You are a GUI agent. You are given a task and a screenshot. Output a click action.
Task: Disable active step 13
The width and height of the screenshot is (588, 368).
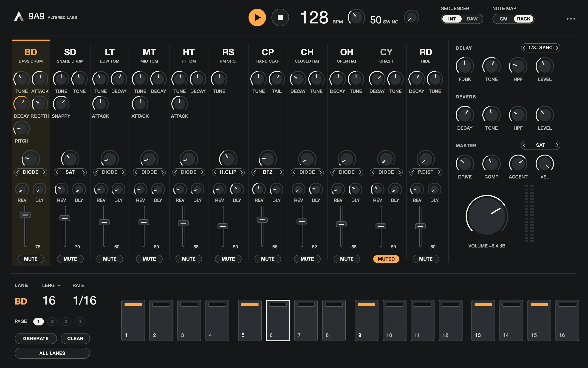click(483, 320)
